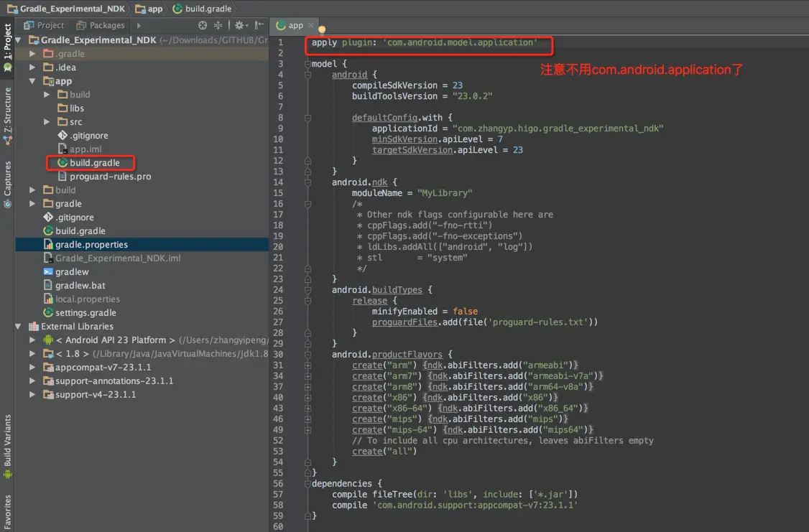This screenshot has height=532, width=809.
Task: Unfold create("mips-64") block at line 49
Action: tap(308, 430)
